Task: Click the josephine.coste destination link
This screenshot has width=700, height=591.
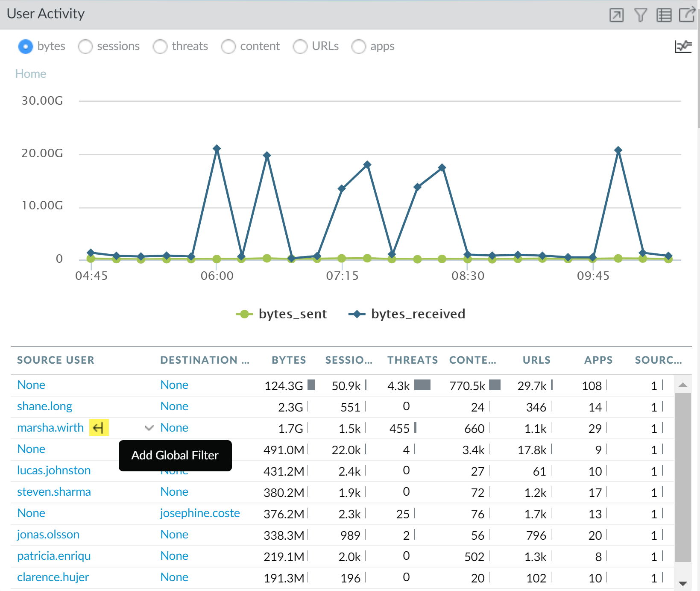Action: coord(200,513)
